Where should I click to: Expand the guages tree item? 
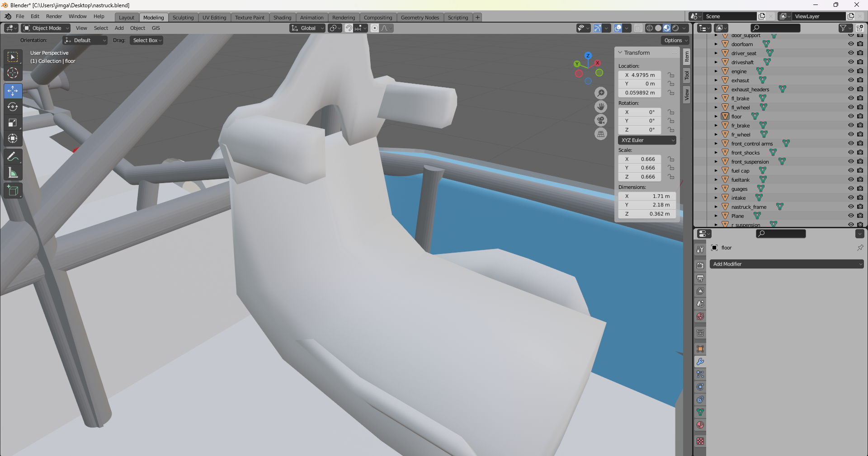716,189
